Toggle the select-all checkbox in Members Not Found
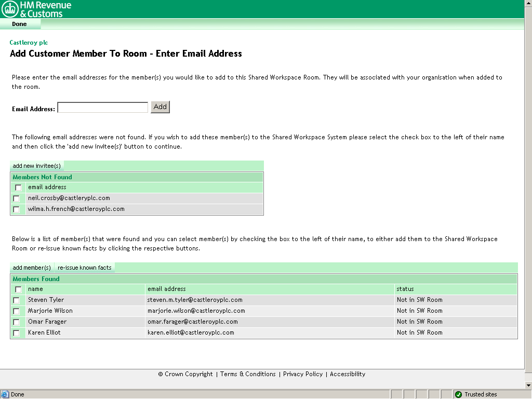 (x=18, y=187)
